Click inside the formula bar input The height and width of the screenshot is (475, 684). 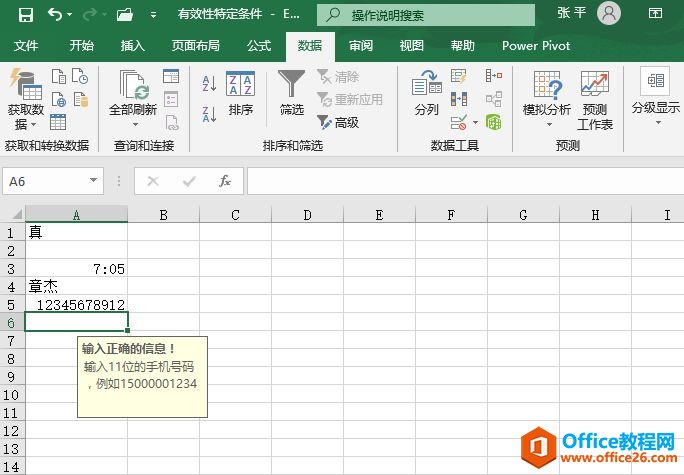click(x=465, y=181)
